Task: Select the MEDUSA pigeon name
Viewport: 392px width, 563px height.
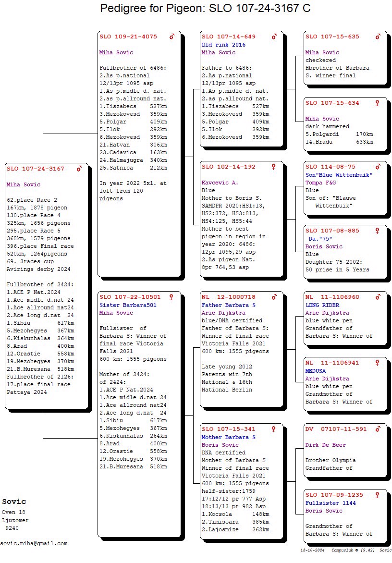Action: 316,371
